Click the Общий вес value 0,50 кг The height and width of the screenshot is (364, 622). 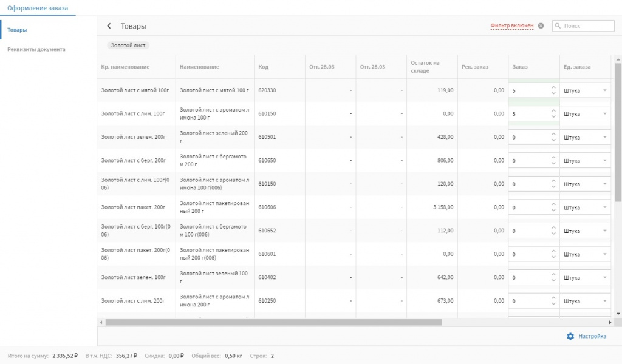click(x=234, y=356)
